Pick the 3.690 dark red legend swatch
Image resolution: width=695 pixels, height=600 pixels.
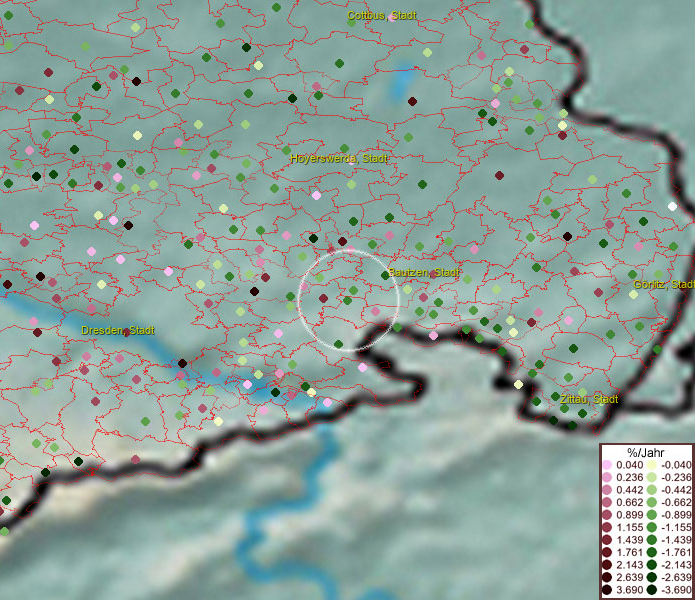click(x=606, y=590)
